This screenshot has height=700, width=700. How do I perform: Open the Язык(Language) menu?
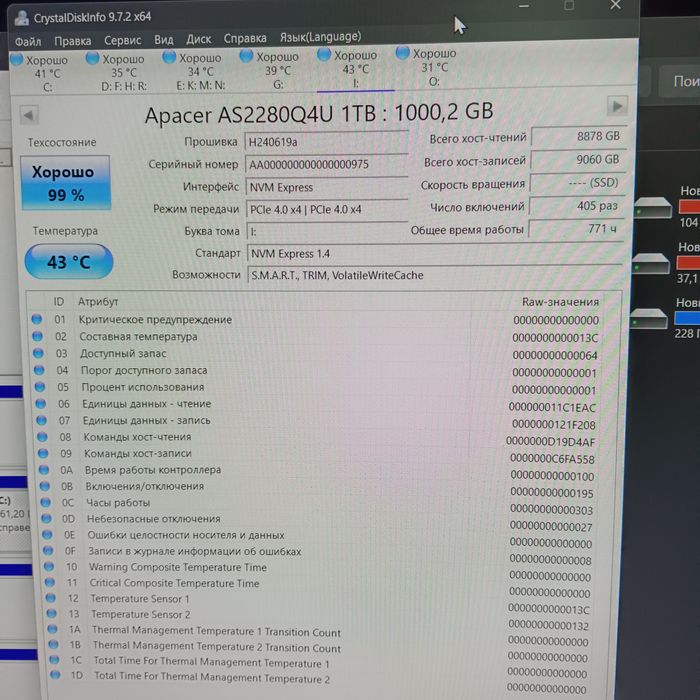pos(321,37)
